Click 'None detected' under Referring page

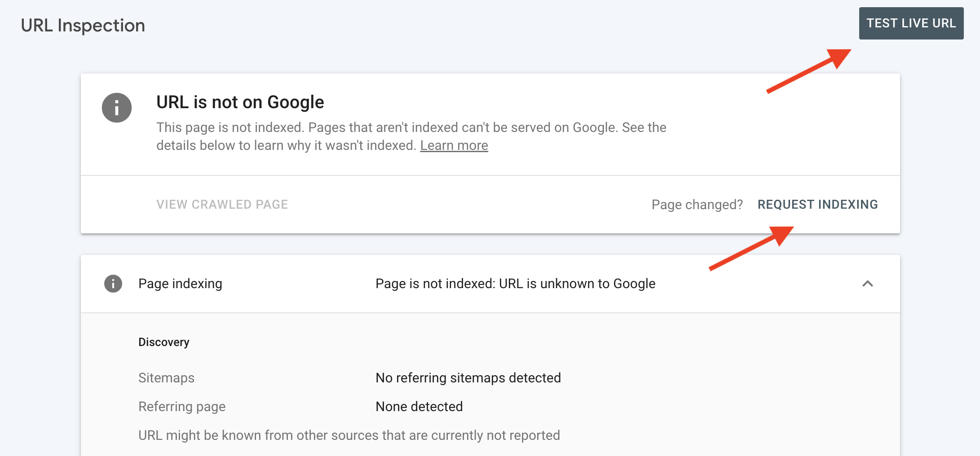tap(419, 407)
